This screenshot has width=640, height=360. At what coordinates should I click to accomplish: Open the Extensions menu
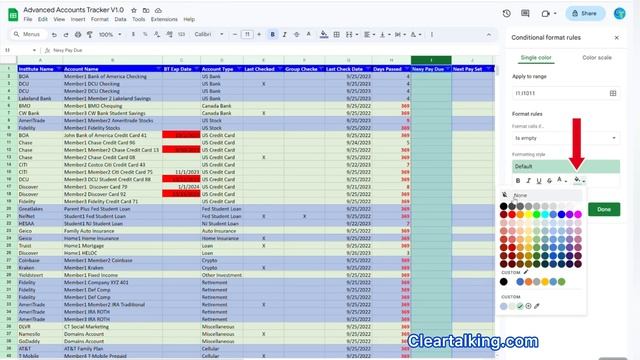click(x=164, y=19)
